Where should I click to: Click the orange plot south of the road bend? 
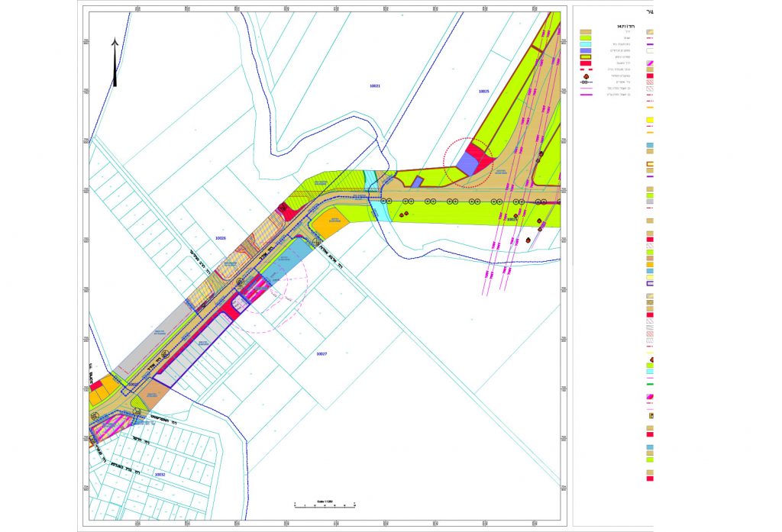[330, 224]
